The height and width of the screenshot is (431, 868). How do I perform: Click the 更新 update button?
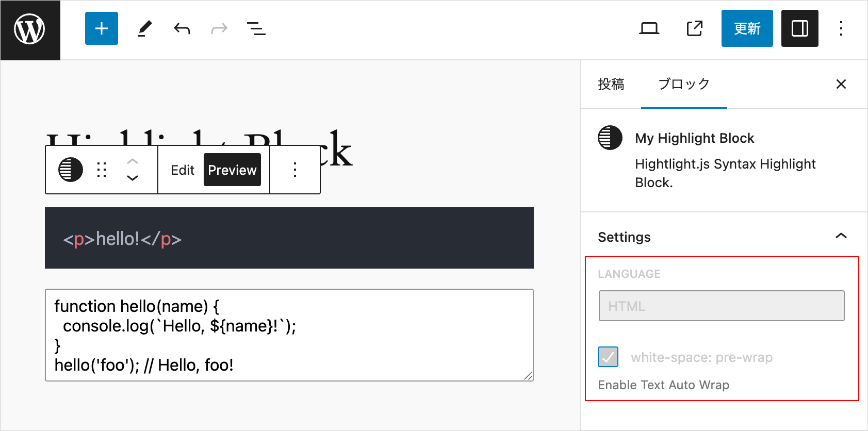click(747, 28)
